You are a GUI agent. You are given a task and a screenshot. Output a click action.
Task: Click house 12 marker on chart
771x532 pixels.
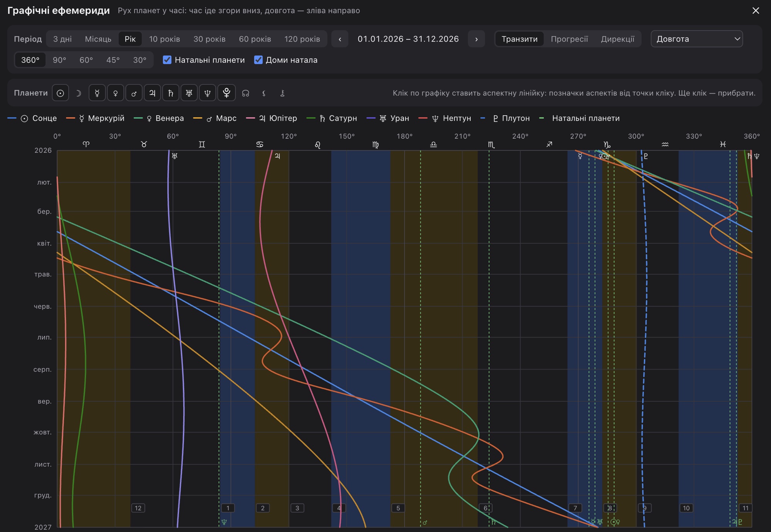tap(138, 508)
